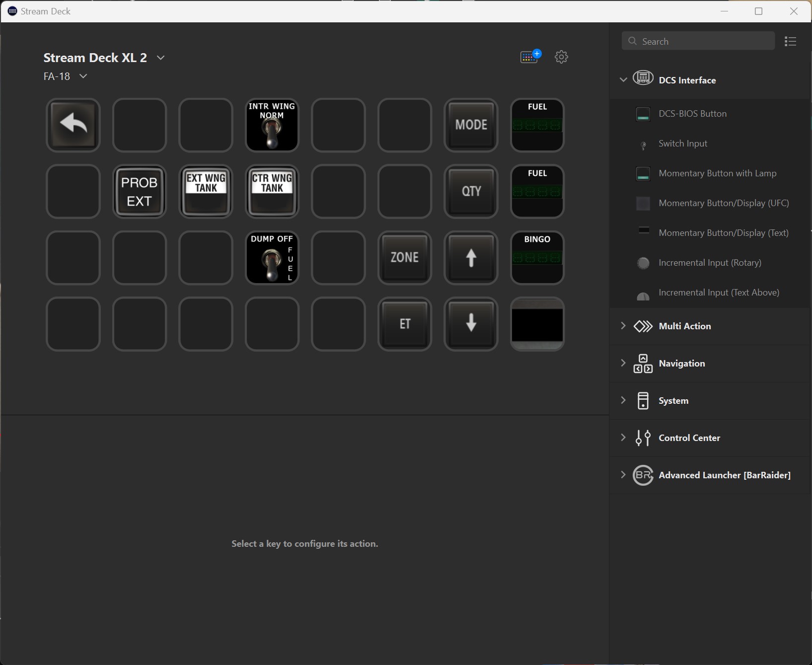This screenshot has width=812, height=665.
Task: Select the PROB EXT key
Action: tap(140, 192)
